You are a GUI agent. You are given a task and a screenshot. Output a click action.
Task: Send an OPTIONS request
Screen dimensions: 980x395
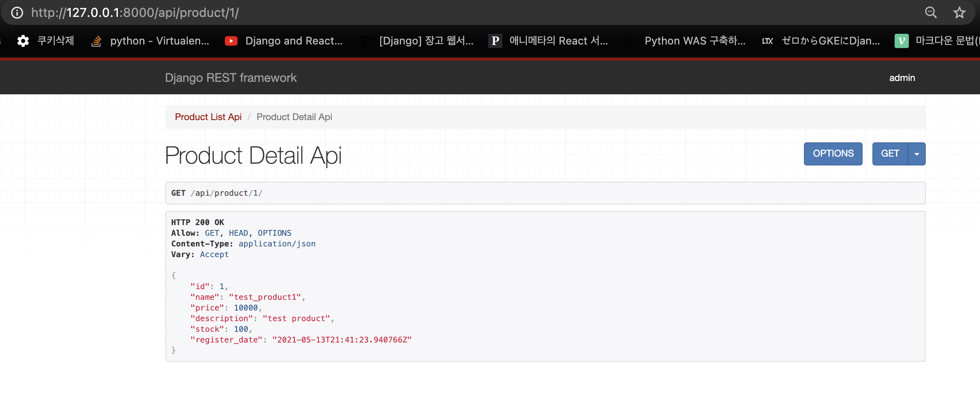coord(833,153)
